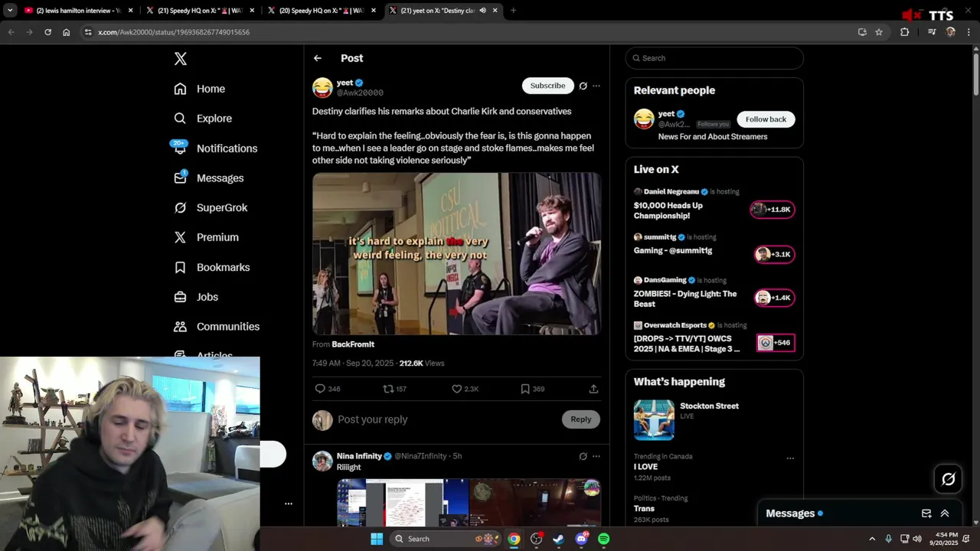Viewport: 980px width, 551px height.
Task: Open Steam from the taskbar
Action: [x=558, y=539]
